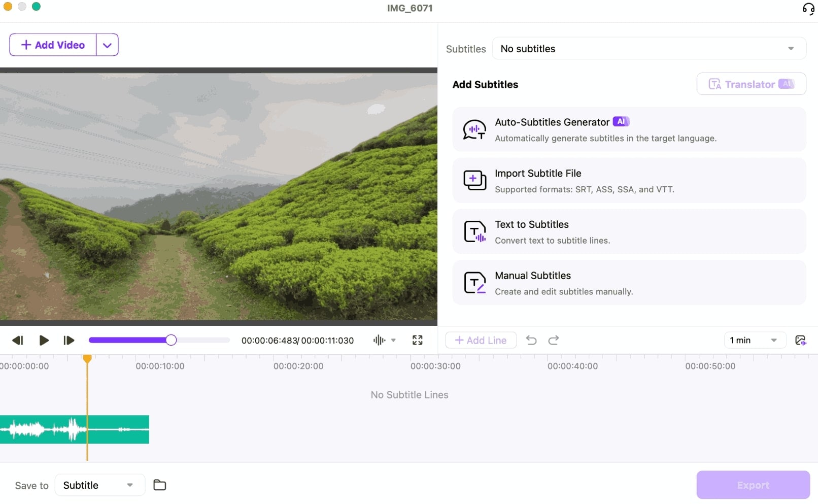Choose Text to Subtitles title
This screenshot has height=504, width=818.
tap(532, 224)
